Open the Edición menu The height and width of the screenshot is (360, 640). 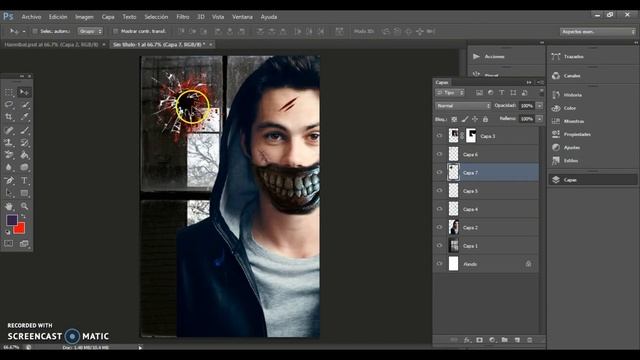coord(58,17)
